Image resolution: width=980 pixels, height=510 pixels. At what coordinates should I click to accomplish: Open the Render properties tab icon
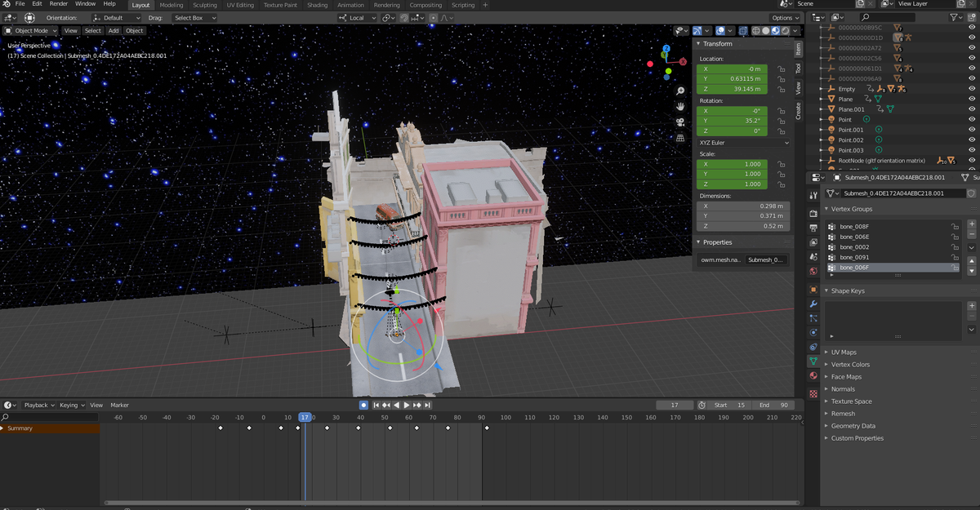813,214
